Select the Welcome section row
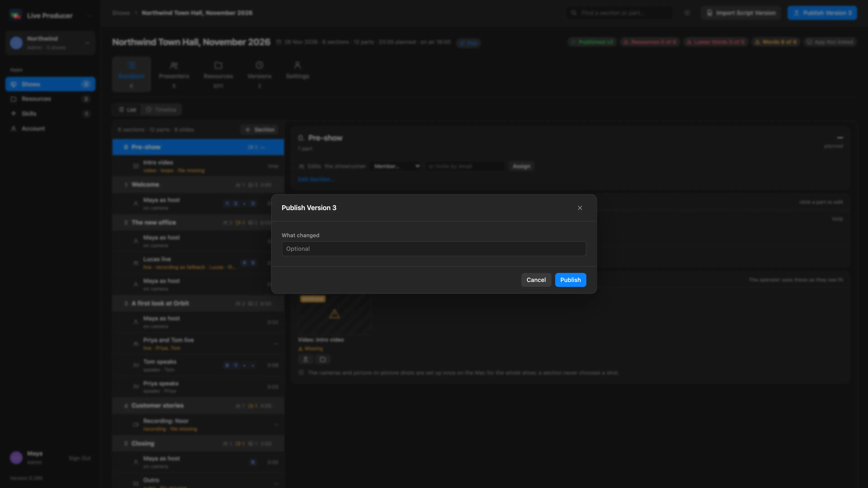Viewport: 868px width, 488px height. (x=198, y=185)
